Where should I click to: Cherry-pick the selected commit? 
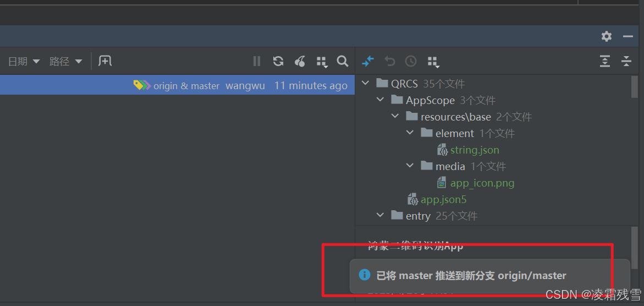[x=300, y=61]
